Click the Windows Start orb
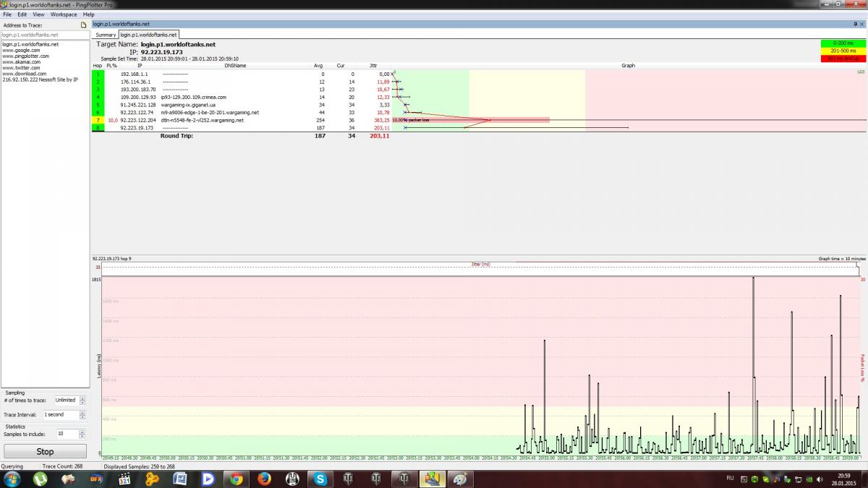868x488 pixels. pyautogui.click(x=12, y=478)
